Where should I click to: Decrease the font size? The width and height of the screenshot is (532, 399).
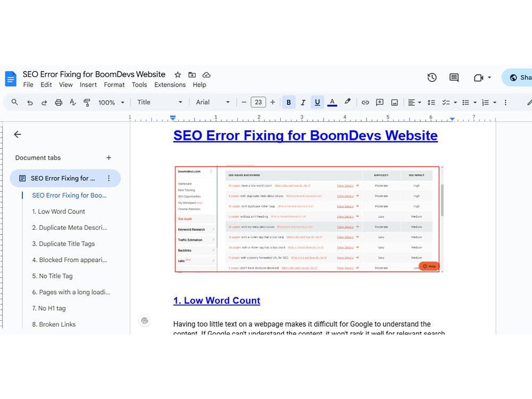(244, 102)
